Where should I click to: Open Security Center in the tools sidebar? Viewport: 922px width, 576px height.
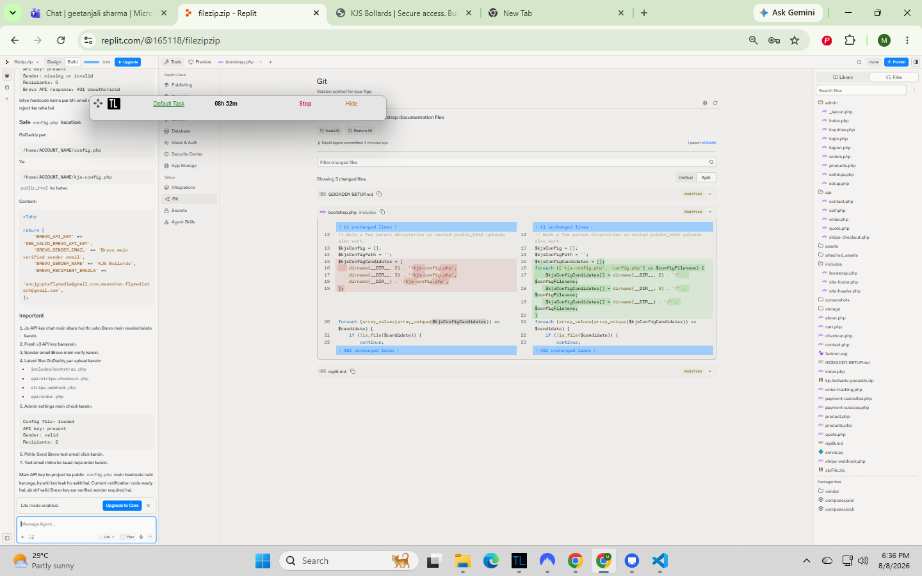pyautogui.click(x=186, y=154)
